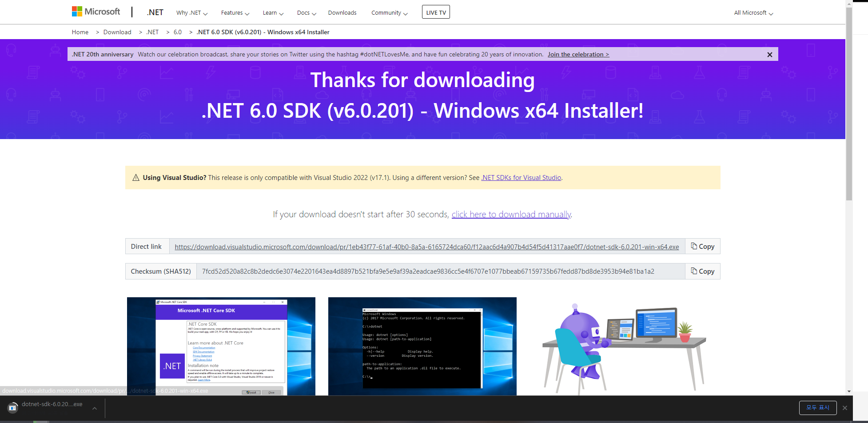Expand the Learn menu
Viewport: 868px width, 423px height.
tap(273, 13)
